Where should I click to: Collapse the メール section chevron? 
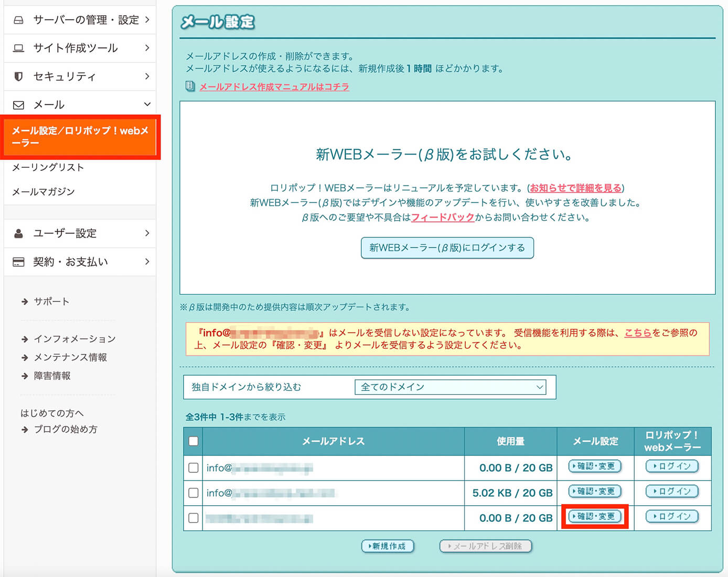tap(147, 105)
